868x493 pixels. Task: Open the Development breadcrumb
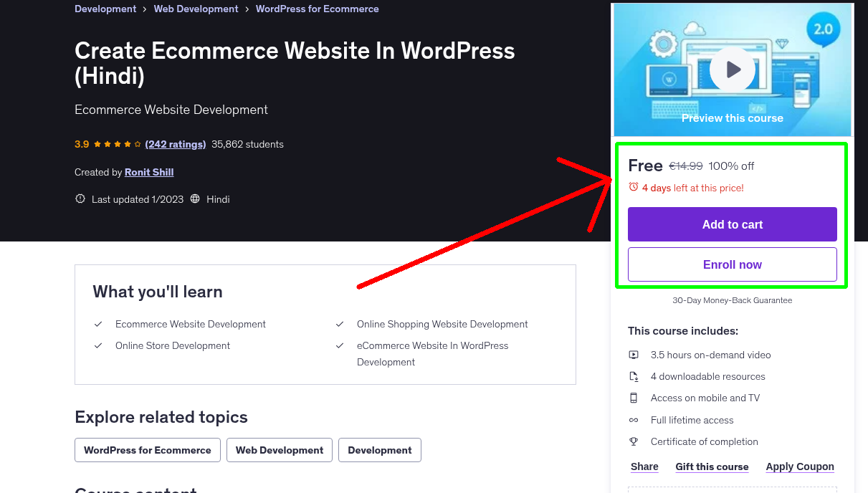click(x=105, y=9)
